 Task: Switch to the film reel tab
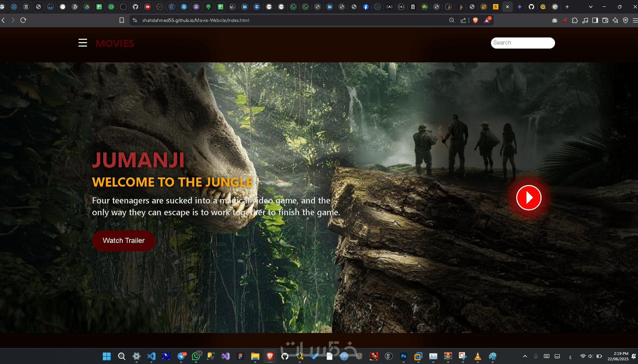click(x=543, y=7)
